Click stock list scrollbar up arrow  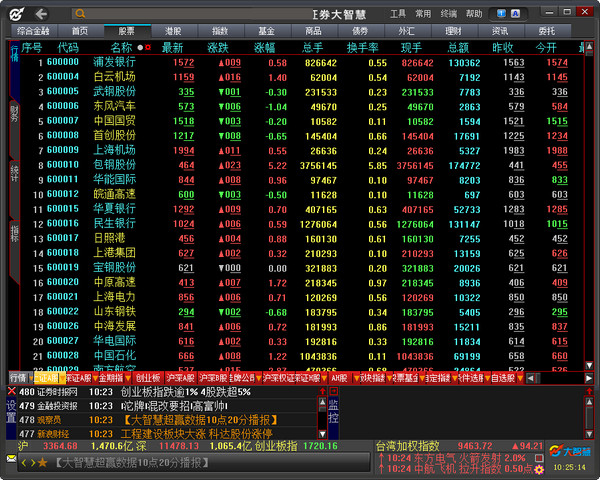589,46
